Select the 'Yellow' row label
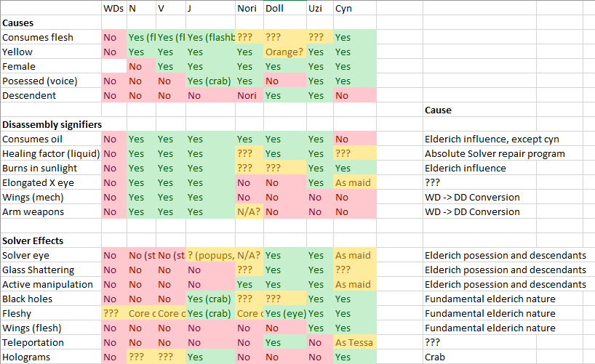This screenshot has height=364, width=595. [51, 52]
